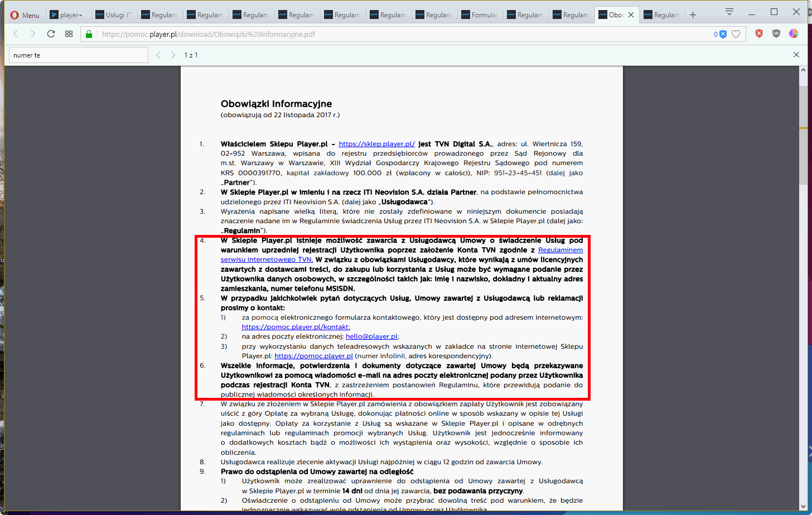Image resolution: width=812 pixels, height=515 pixels.
Task: Jump to previous find match
Action: tap(158, 55)
